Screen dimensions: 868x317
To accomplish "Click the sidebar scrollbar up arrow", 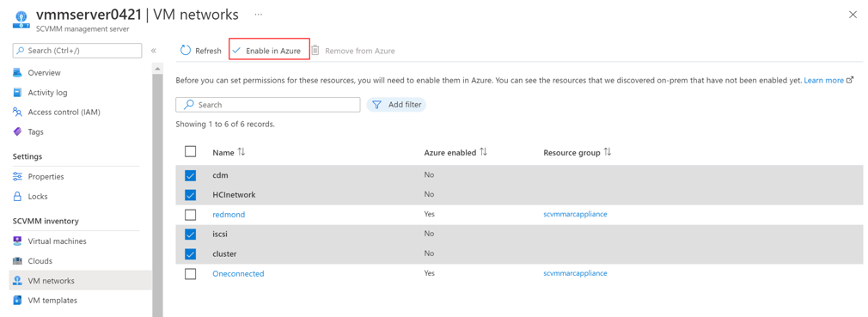I will (x=157, y=69).
